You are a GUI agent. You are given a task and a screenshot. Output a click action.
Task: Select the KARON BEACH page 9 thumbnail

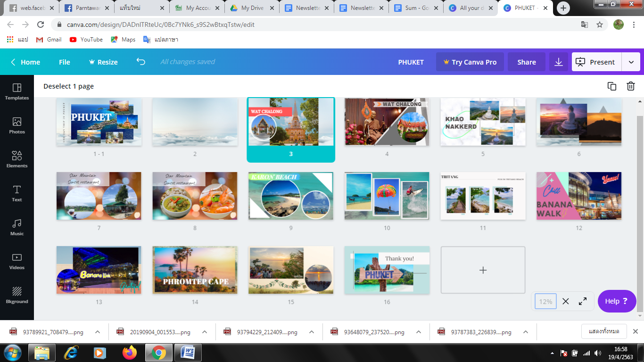click(291, 196)
